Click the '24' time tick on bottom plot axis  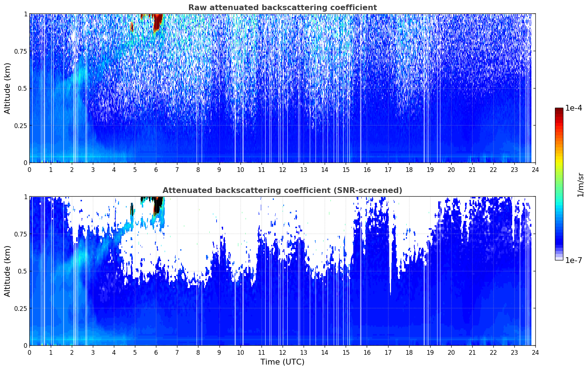pos(535,352)
